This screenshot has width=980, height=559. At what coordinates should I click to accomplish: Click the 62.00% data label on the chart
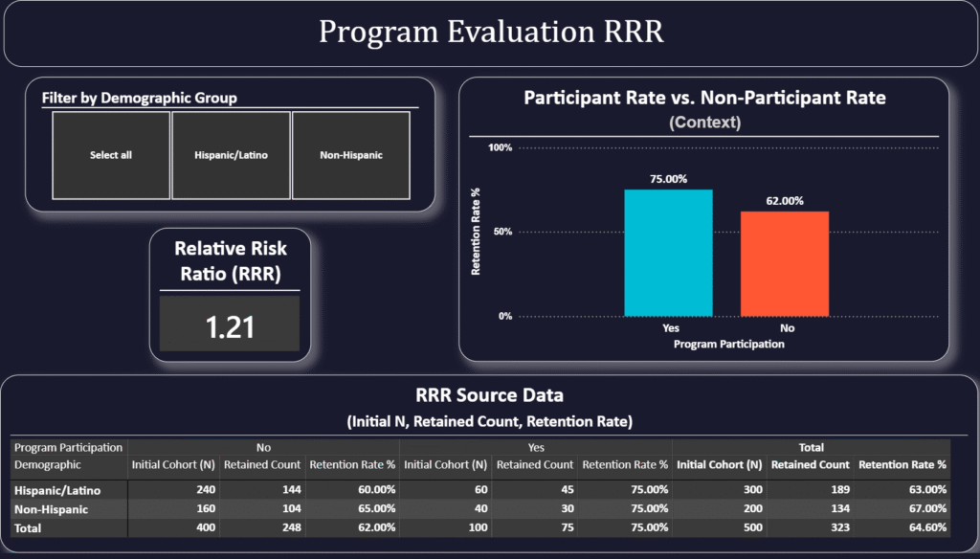785,201
